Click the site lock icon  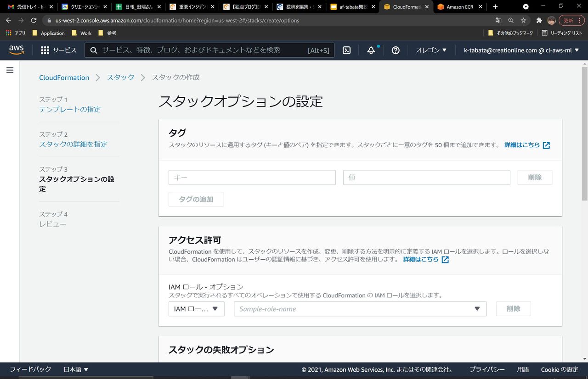pos(49,20)
